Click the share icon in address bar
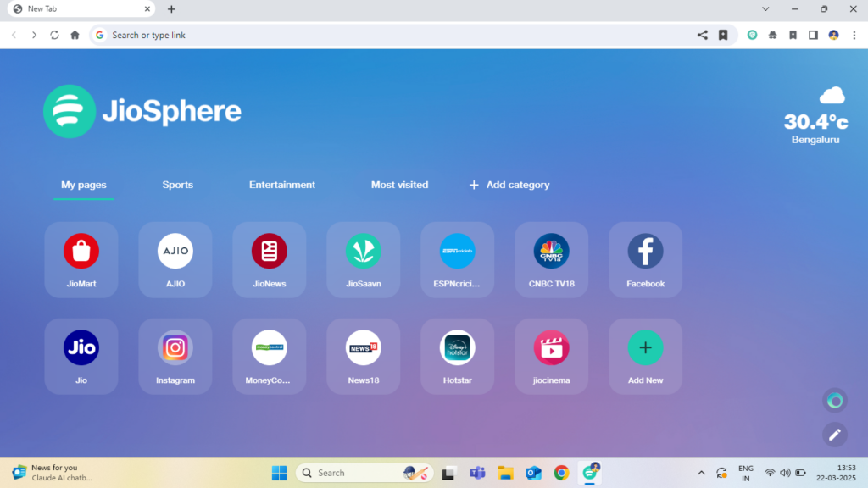Screen dimensions: 868x488 (703, 35)
